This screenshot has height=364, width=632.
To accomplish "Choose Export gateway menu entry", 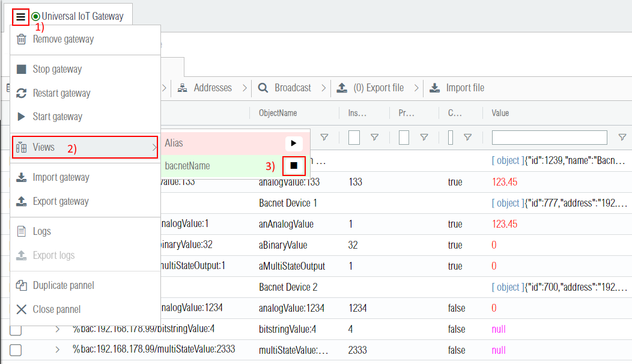I will pyautogui.click(x=61, y=202).
